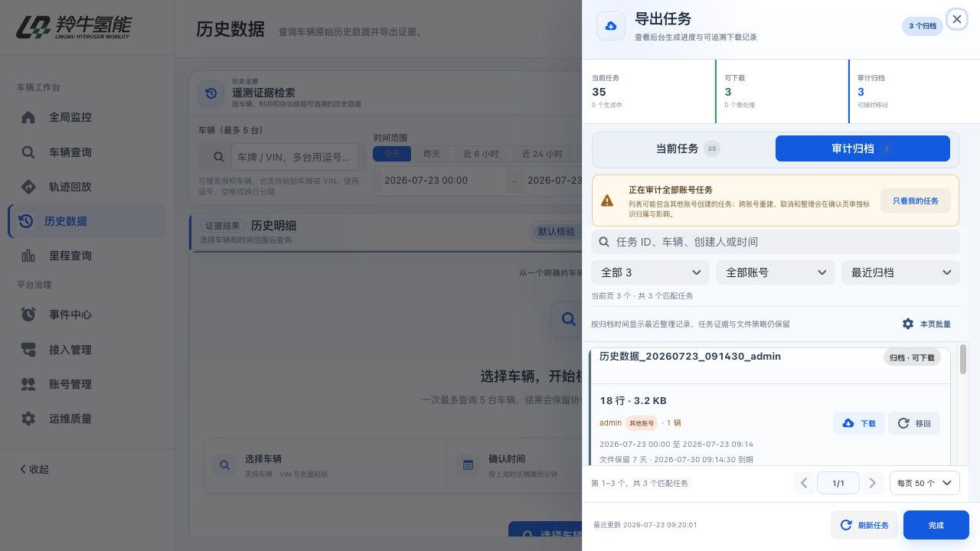Image resolution: width=980 pixels, height=551 pixels.
Task: Open 里程查询 in sidebar
Action: click(x=87, y=256)
